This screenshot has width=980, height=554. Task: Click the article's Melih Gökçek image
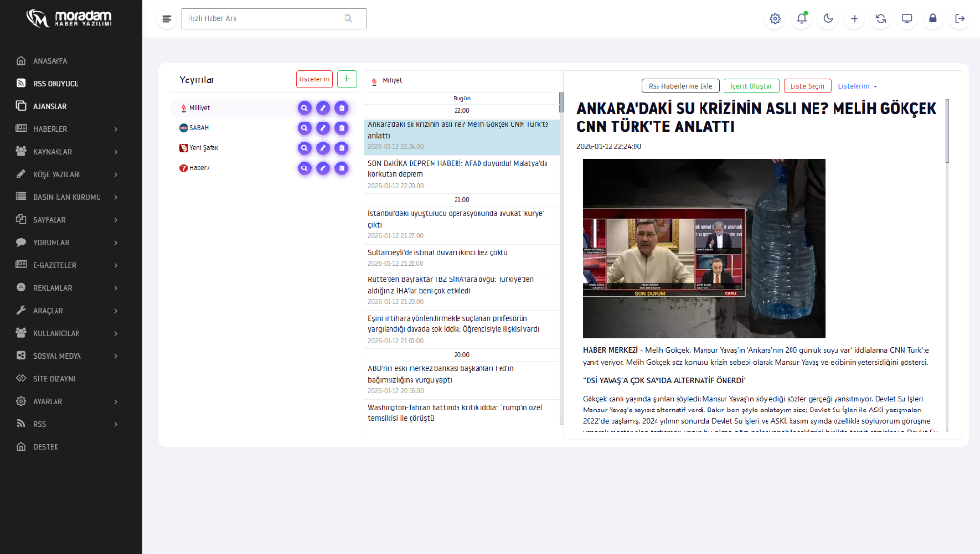tap(703, 248)
